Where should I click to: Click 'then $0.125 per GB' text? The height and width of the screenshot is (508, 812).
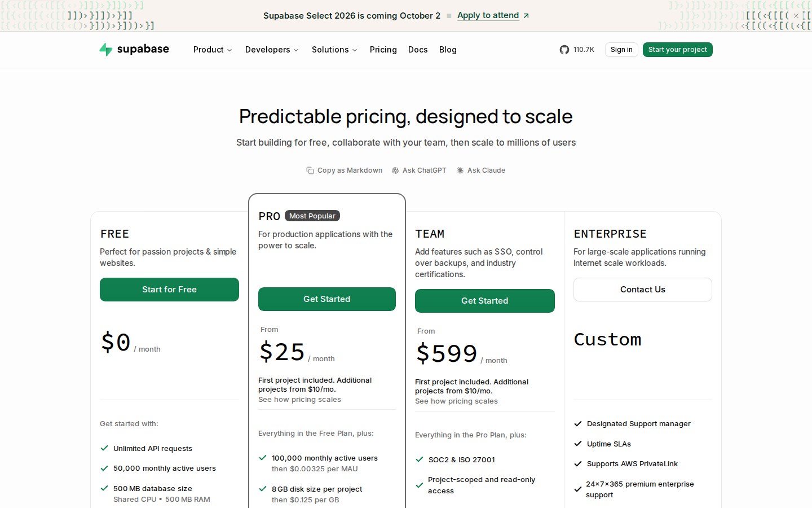point(305,500)
